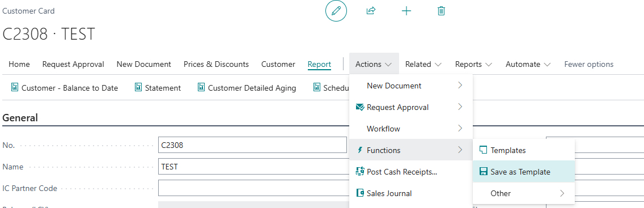The width and height of the screenshot is (644, 208).
Task: Click the share icon in header
Action: tap(371, 11)
